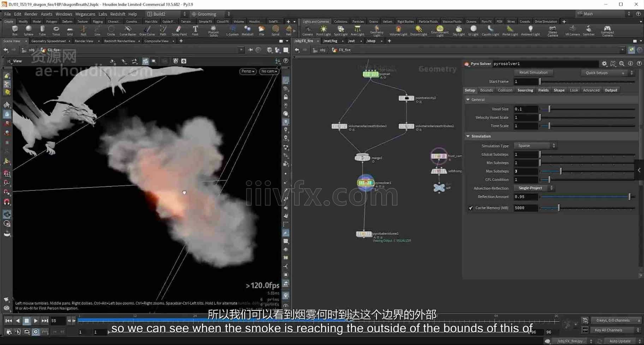The image size is (644, 345).
Task: Select the Grid shelf tool
Action: coord(70,30)
